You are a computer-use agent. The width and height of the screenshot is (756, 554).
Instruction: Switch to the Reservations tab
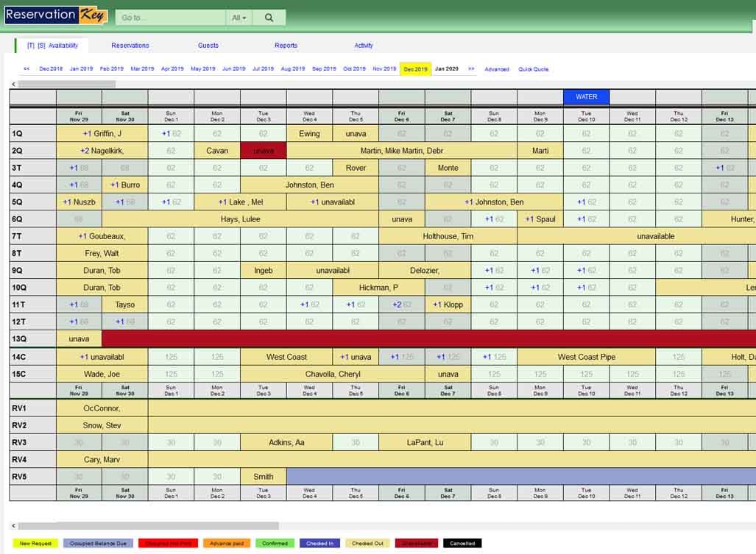point(130,45)
